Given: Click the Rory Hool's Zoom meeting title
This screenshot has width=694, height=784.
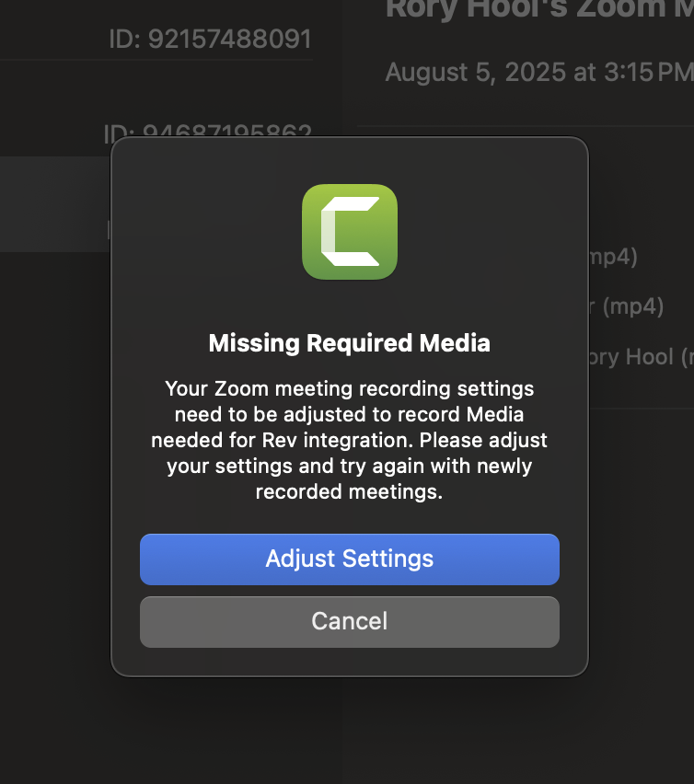Looking at the screenshot, I should coord(538,9).
